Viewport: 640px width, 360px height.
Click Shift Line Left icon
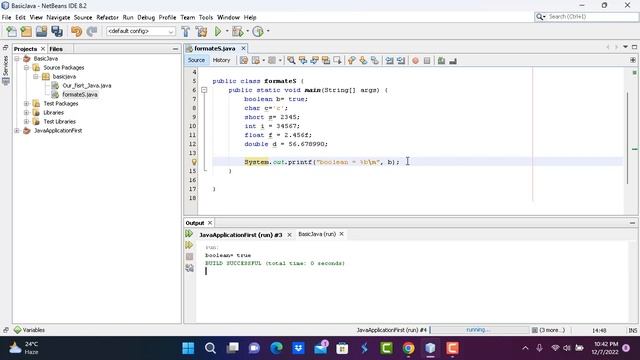pos(389,60)
